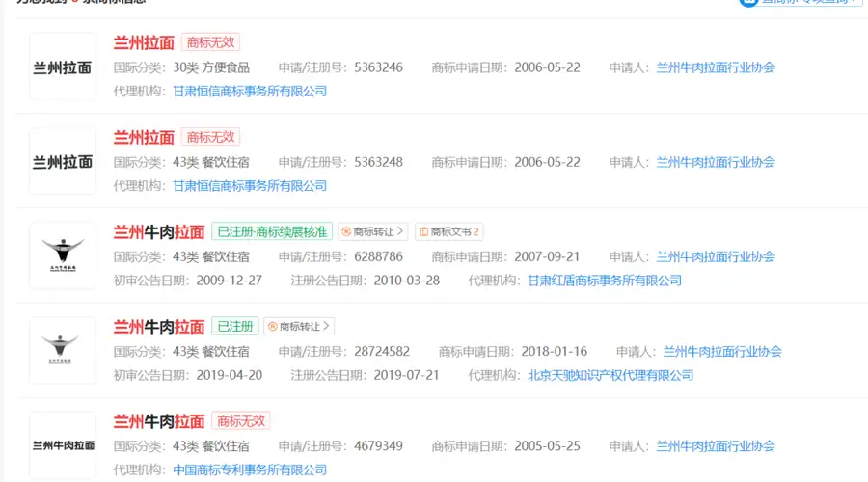Click 已注册 status tag in 28724582 row
The image size is (868, 482).
235,327
